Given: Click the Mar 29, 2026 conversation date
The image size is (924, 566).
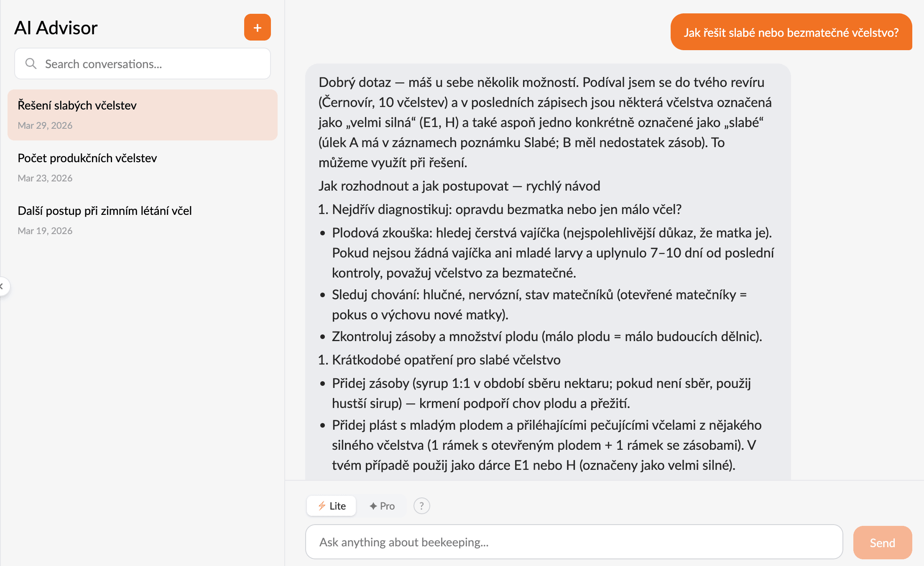Looking at the screenshot, I should click(x=45, y=125).
